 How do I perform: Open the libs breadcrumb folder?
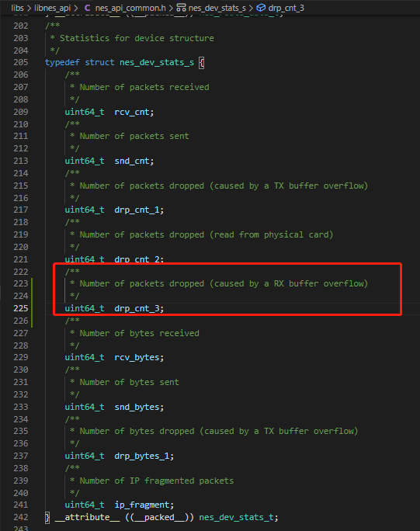(17, 8)
